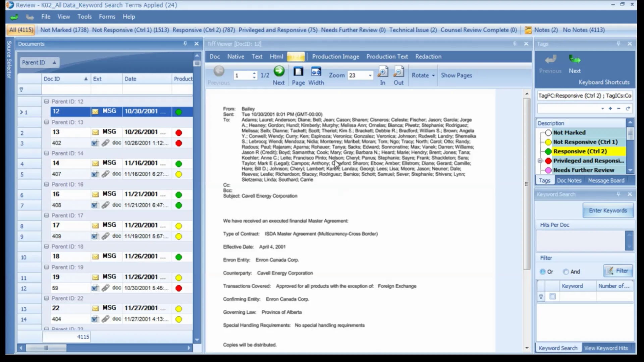Click MSG envelope icon on document 13

tap(96, 132)
